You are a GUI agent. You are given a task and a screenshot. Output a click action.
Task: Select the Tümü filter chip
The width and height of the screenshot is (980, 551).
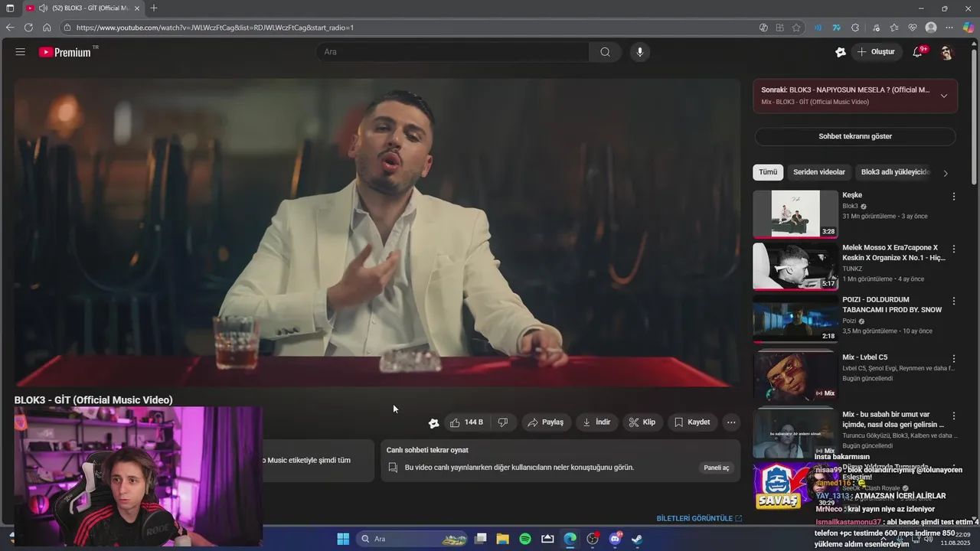[x=768, y=172]
